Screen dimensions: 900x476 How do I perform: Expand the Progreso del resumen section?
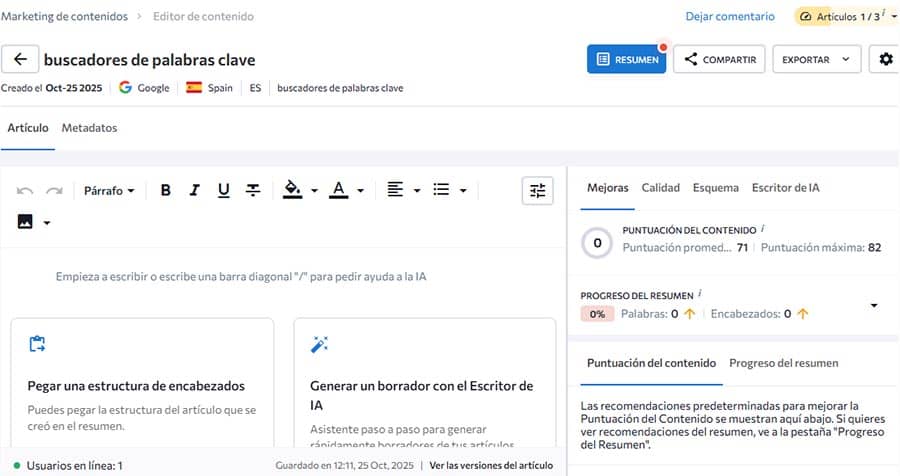(x=874, y=305)
